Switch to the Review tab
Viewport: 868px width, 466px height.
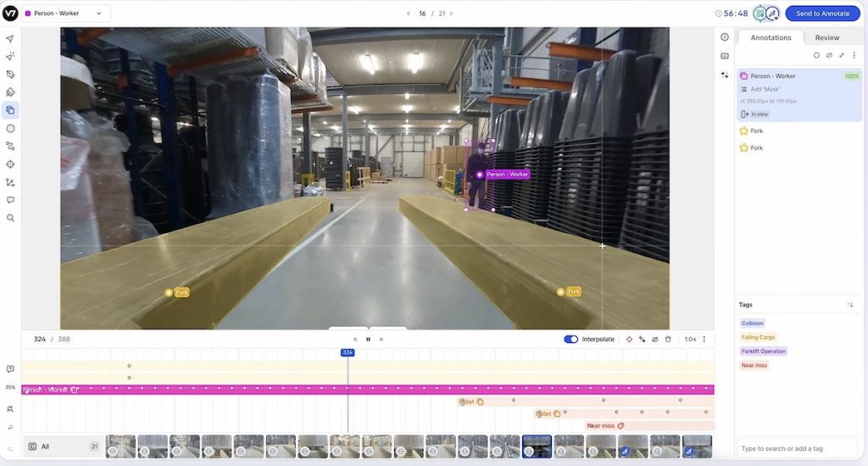coord(826,37)
